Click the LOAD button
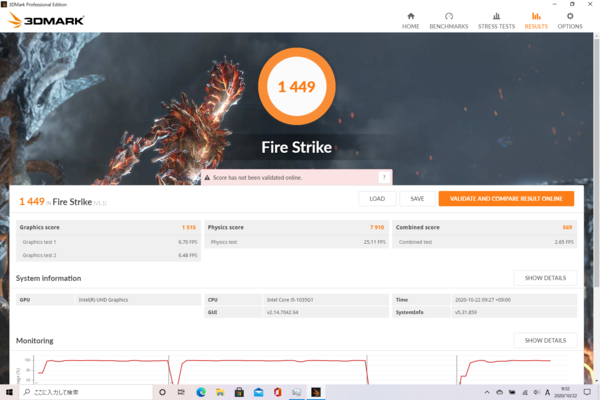 [x=377, y=199]
